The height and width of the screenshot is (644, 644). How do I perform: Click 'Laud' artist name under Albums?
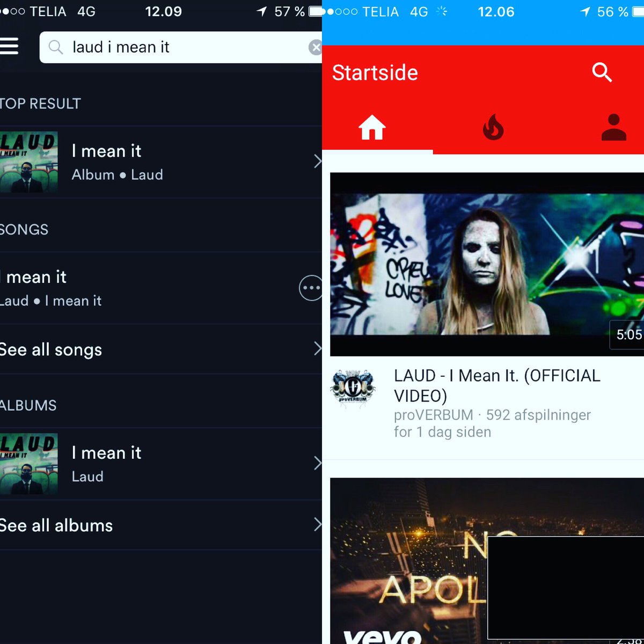(x=87, y=477)
